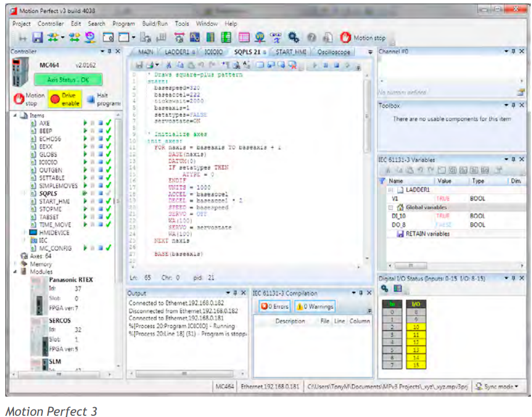
Task: Click Motion stop in the main toolbar
Action: coord(363,38)
